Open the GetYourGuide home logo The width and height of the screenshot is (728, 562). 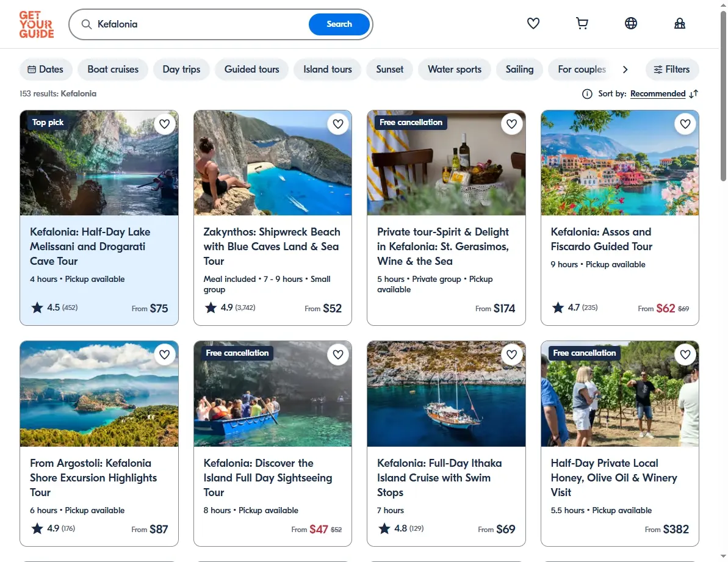coord(37,24)
